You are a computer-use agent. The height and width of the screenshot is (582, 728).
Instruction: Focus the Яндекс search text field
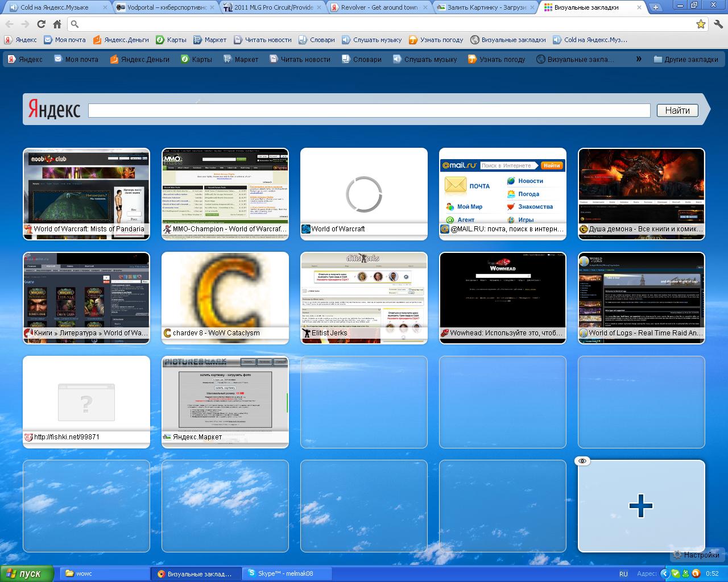(369, 110)
